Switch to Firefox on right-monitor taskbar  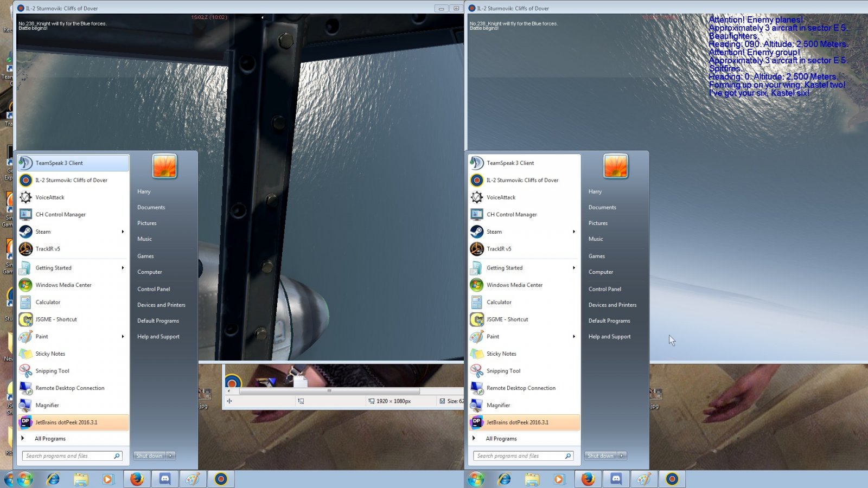click(588, 479)
